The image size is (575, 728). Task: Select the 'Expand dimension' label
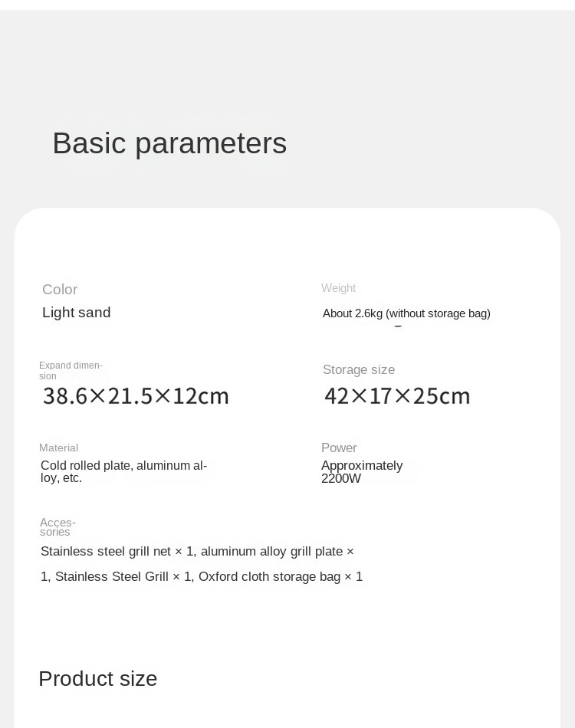point(71,370)
